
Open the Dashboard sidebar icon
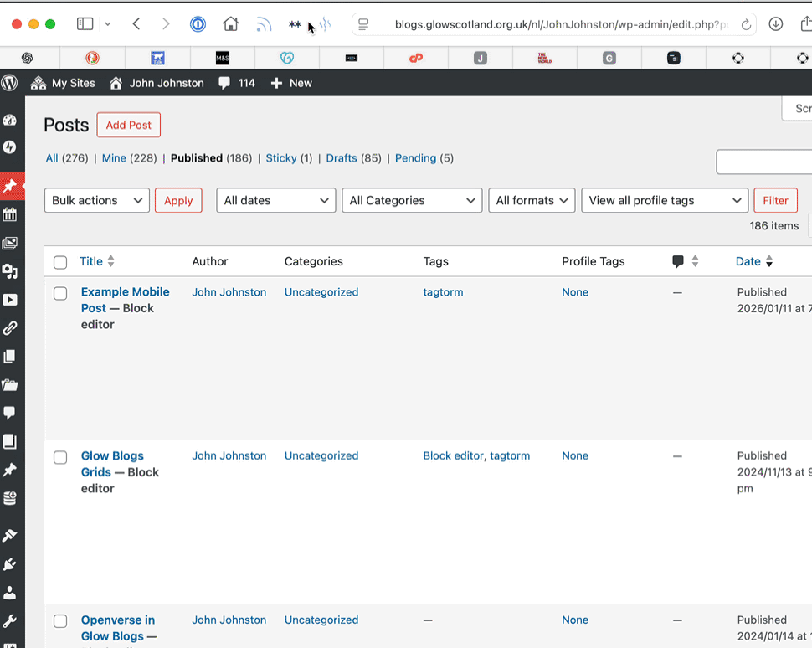click(x=10, y=121)
